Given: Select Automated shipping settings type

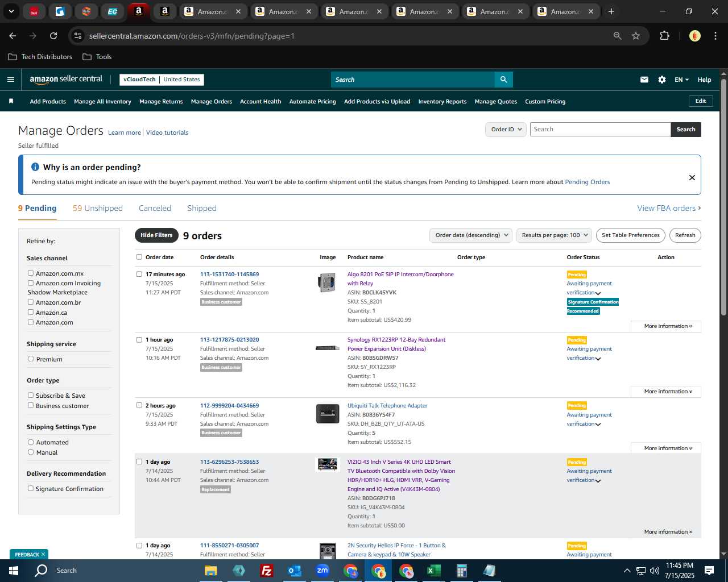Looking at the screenshot, I should coord(31,442).
